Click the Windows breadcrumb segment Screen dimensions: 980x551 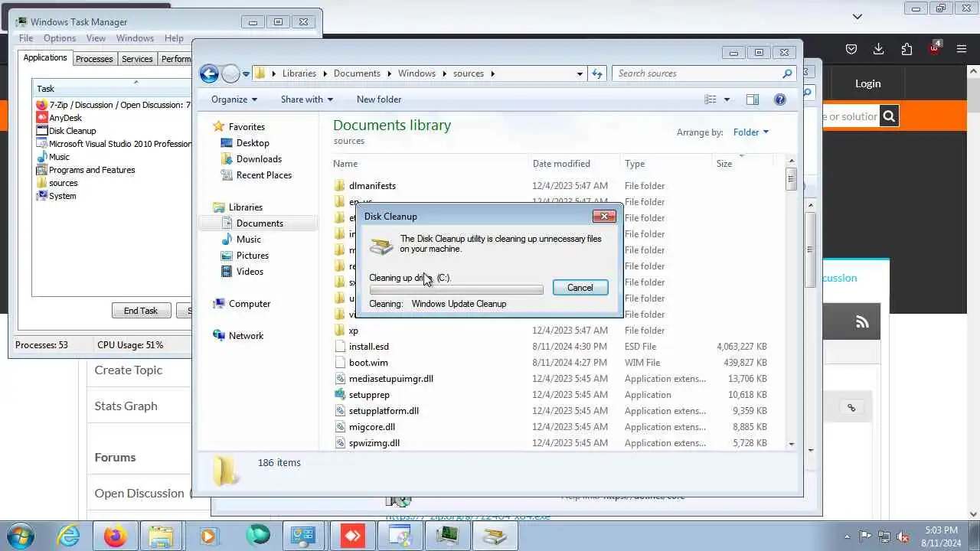416,74
